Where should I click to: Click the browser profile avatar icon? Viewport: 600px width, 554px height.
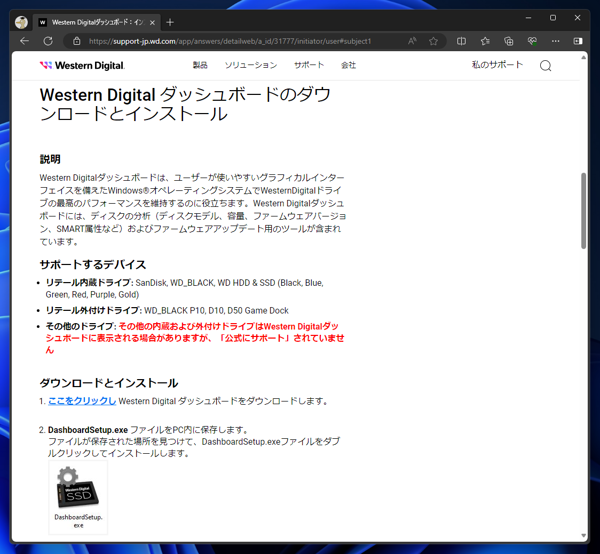[21, 22]
